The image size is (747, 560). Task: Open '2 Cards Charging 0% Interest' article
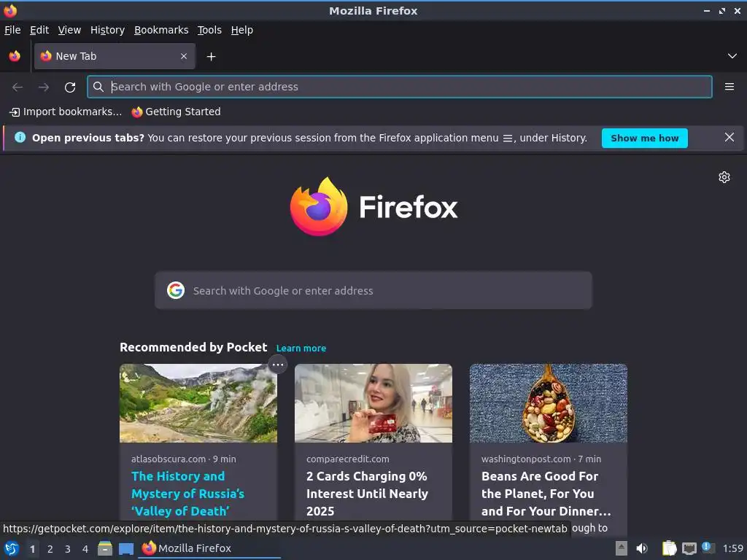pyautogui.click(x=367, y=494)
